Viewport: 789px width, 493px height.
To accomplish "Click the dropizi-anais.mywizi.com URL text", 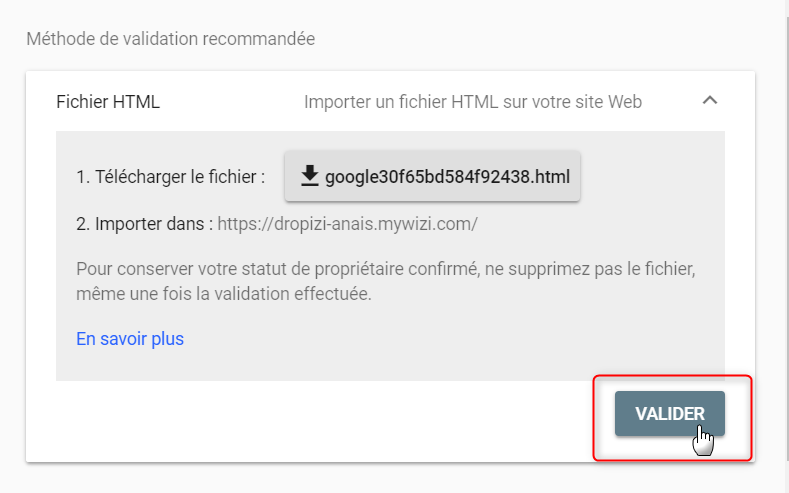I will [x=347, y=223].
